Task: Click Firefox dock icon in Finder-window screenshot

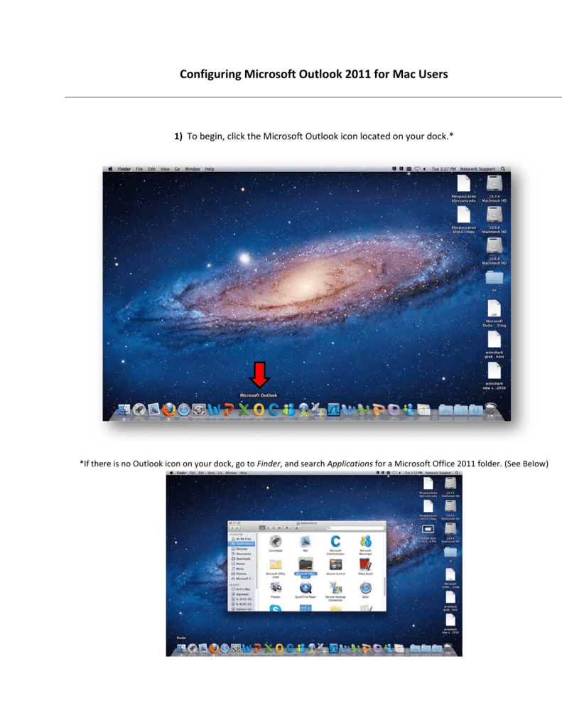Action: tap(214, 648)
